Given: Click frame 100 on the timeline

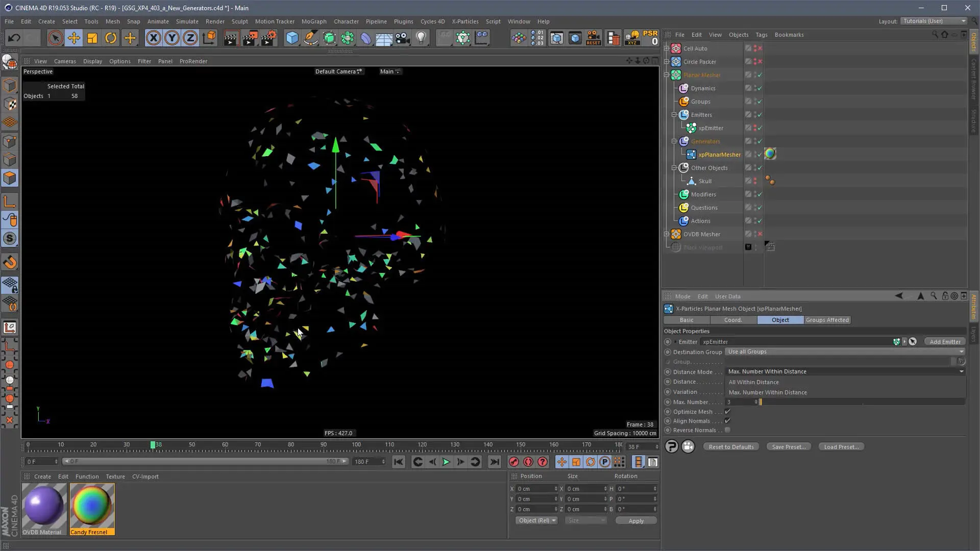Looking at the screenshot, I should [x=356, y=445].
